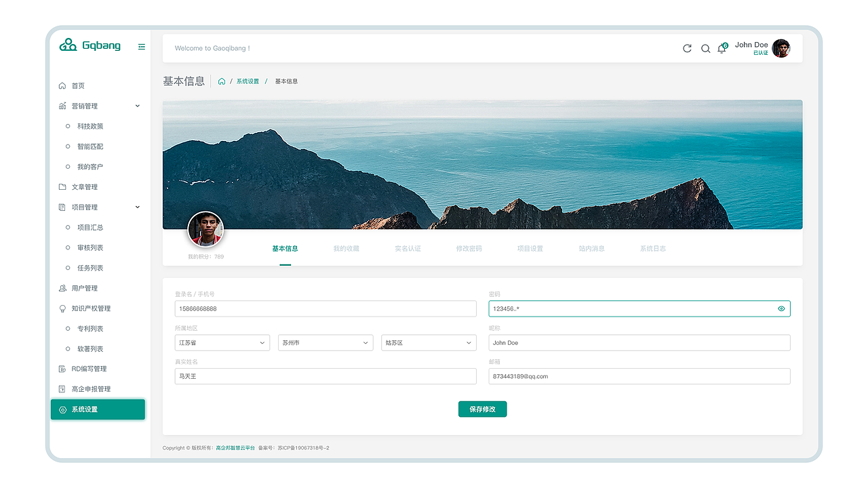Click 营销管理 chart icon in sidebar
Viewport: 868px width, 488px height.
click(62, 106)
